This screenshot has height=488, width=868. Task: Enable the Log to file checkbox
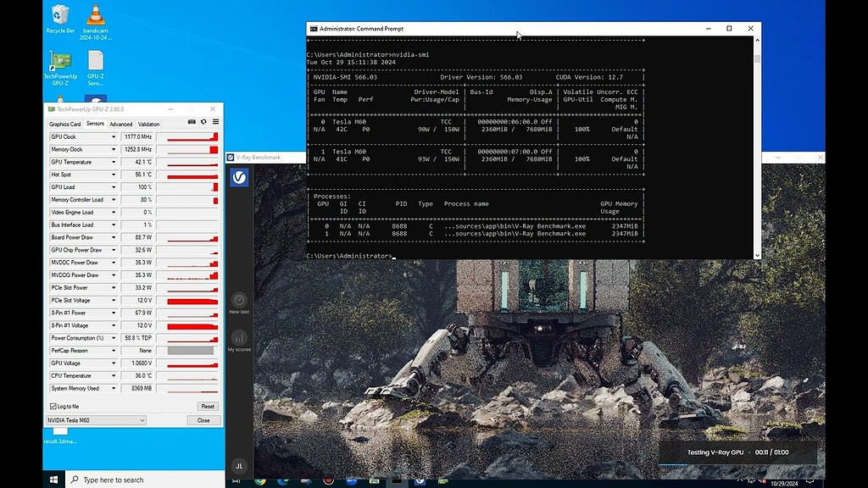pyautogui.click(x=53, y=406)
